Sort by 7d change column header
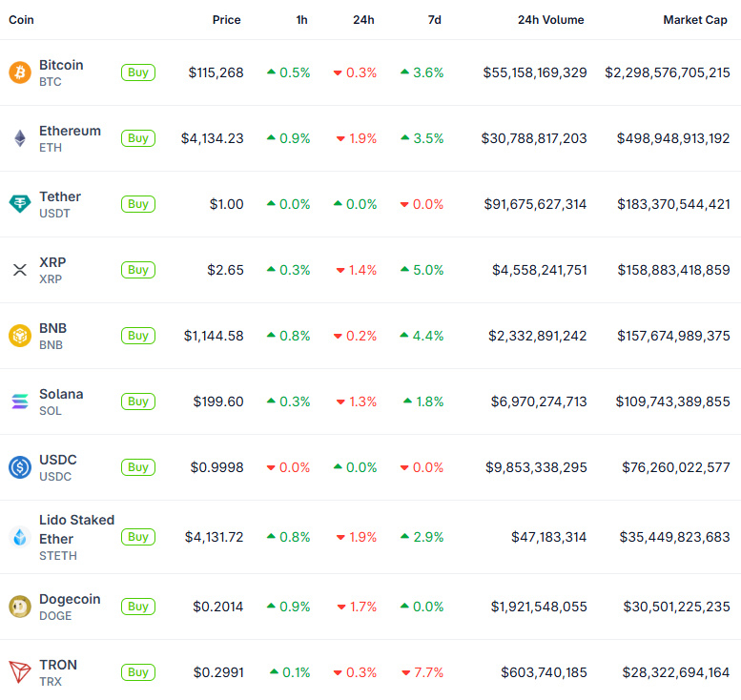Screen dimensions: 741x700 pyautogui.click(x=435, y=20)
